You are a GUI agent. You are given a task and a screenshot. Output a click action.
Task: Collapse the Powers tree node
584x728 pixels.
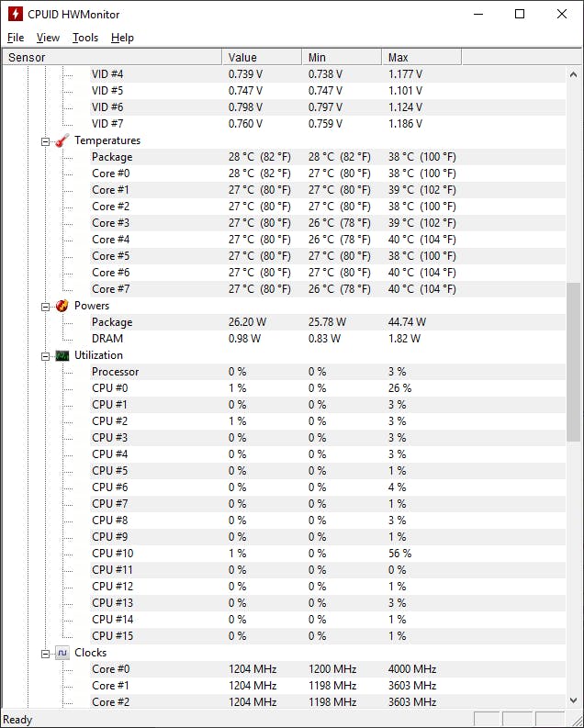point(45,306)
